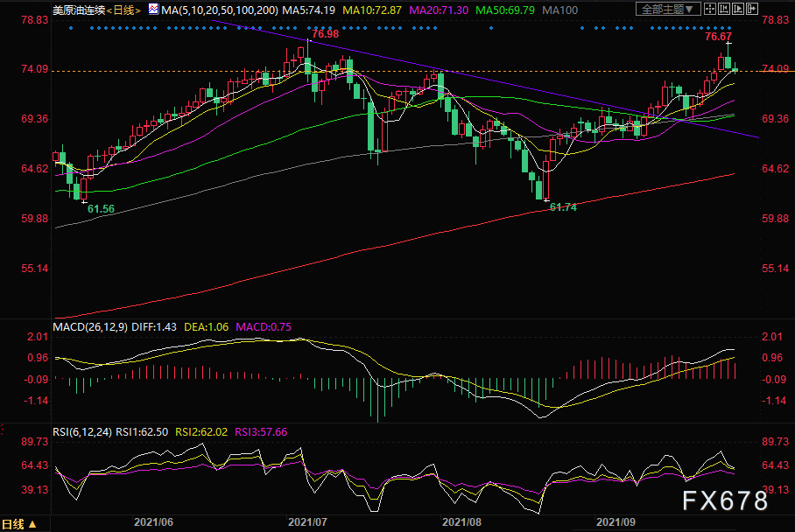Viewport: 795px width, 532px height.
Task: Click the 2021/09 date marker
Action: (x=616, y=522)
